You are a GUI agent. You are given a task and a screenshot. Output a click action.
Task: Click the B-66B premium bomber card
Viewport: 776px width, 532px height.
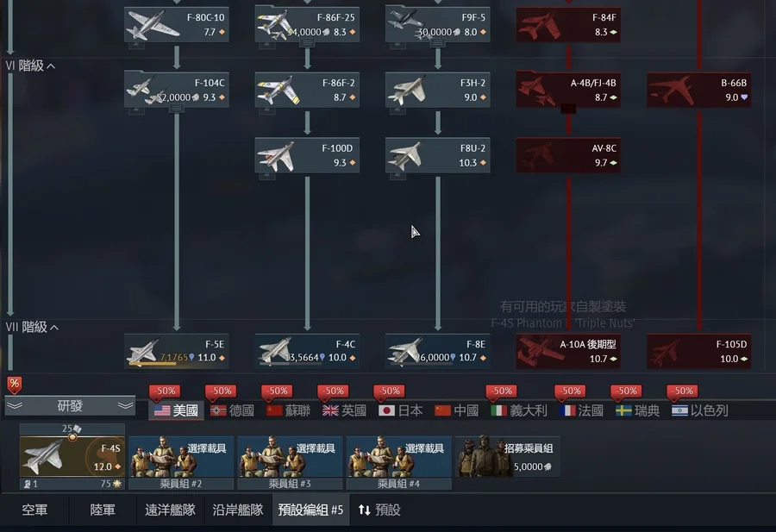pos(698,90)
